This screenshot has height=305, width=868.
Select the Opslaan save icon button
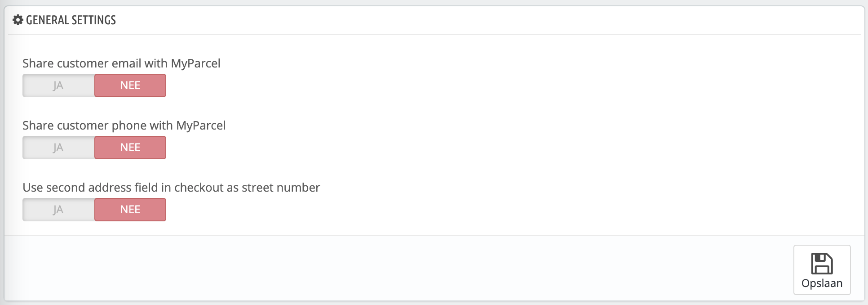pyautogui.click(x=822, y=270)
